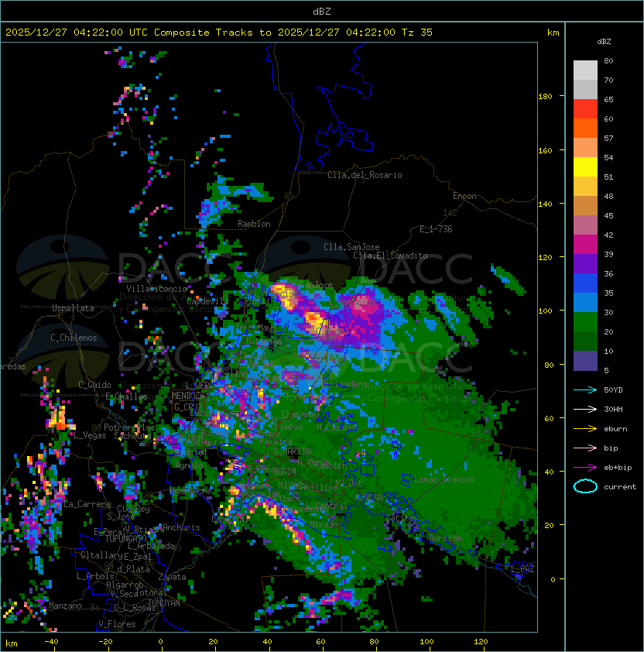Click the 'eburn' legend label
The width and height of the screenshot is (644, 652).
pos(615,429)
